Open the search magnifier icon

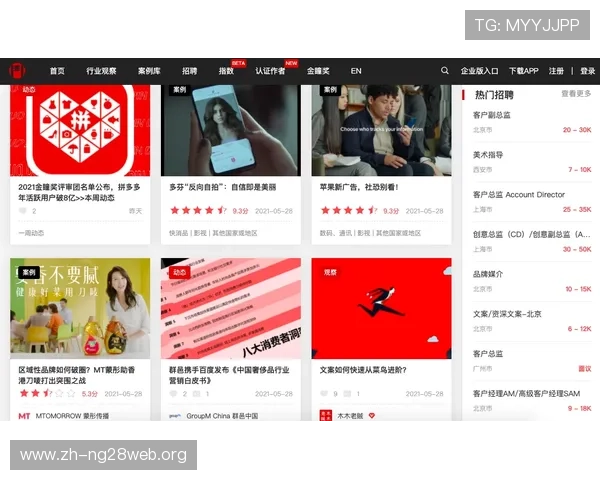pos(444,70)
